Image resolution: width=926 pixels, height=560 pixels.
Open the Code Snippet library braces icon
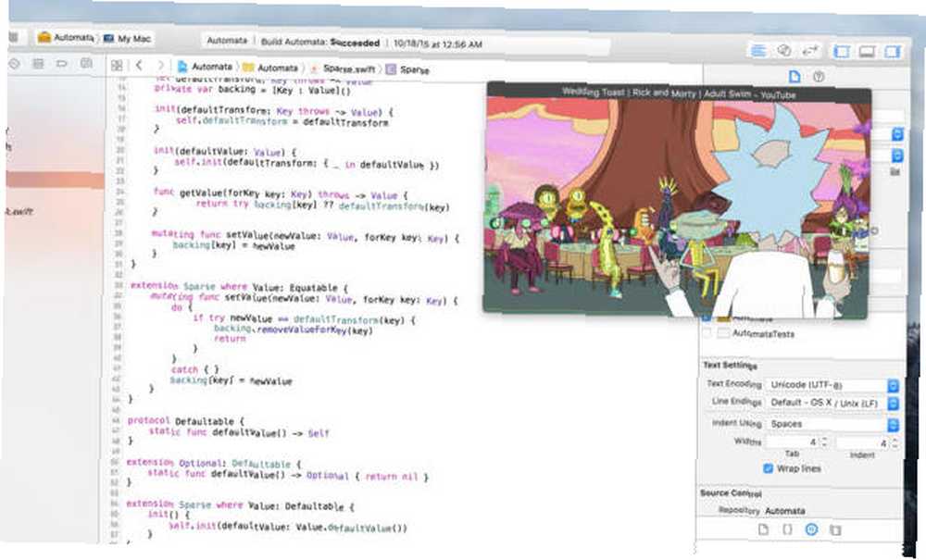(787, 529)
